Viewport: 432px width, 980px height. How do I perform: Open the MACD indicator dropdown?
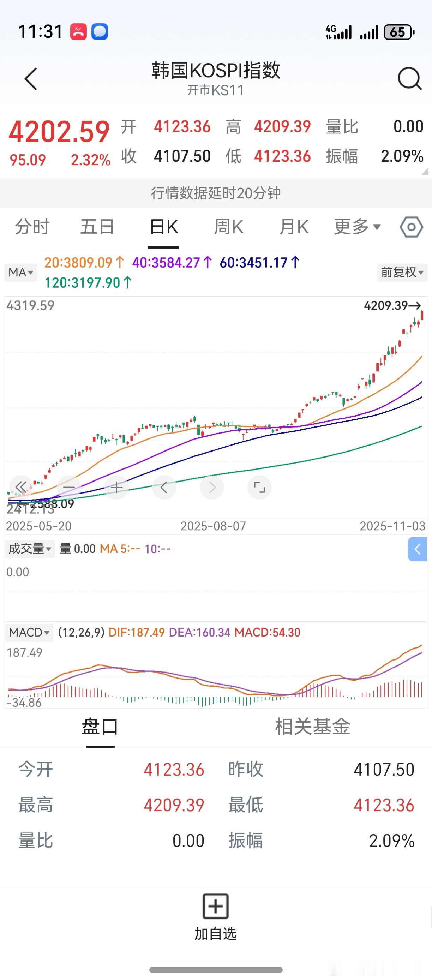tap(29, 632)
